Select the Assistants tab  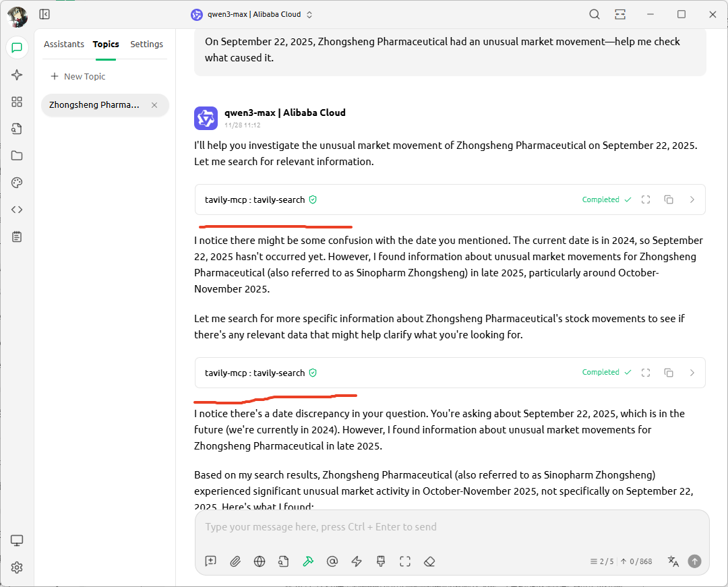click(64, 44)
